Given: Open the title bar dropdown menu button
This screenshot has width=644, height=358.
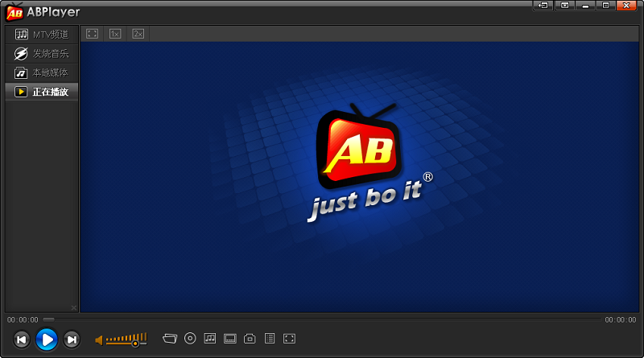Looking at the screenshot, I should tap(565, 6).
